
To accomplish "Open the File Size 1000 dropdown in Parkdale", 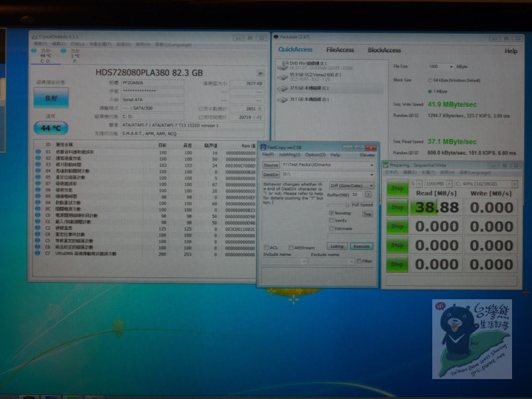I will 451,67.
